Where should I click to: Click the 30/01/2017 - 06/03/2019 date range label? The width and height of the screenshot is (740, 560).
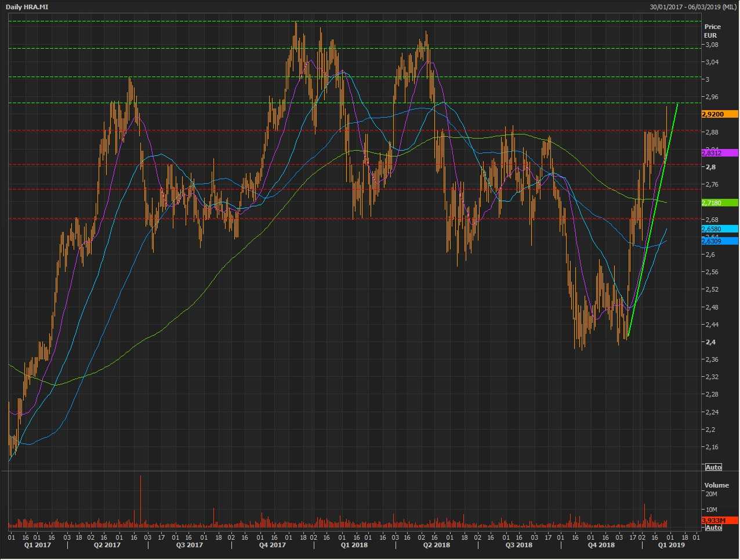pyautogui.click(x=693, y=7)
